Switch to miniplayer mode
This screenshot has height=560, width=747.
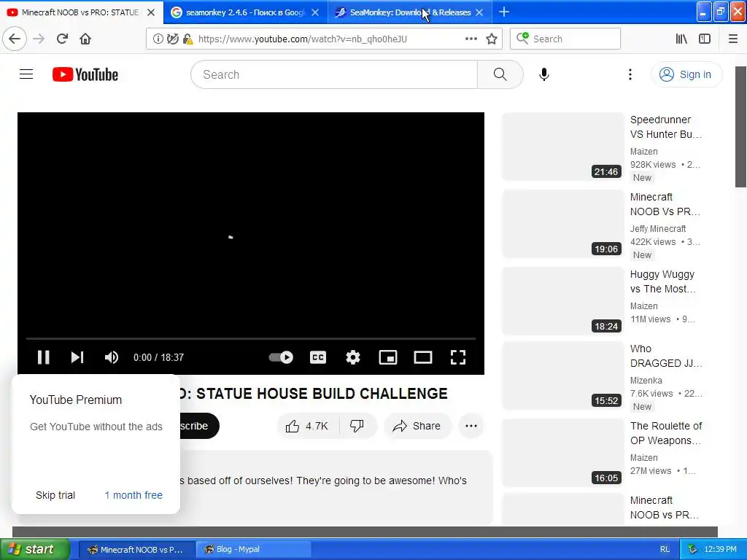click(388, 357)
